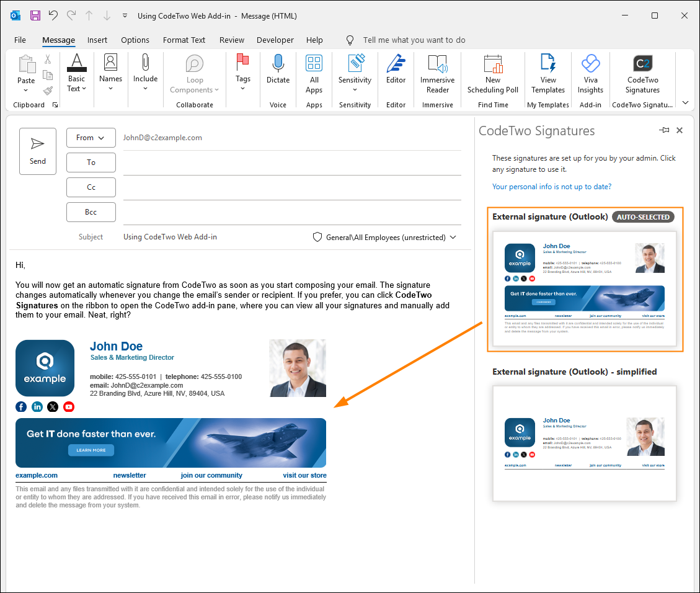Click the Bcc button
The width and height of the screenshot is (700, 593).
coord(91,212)
